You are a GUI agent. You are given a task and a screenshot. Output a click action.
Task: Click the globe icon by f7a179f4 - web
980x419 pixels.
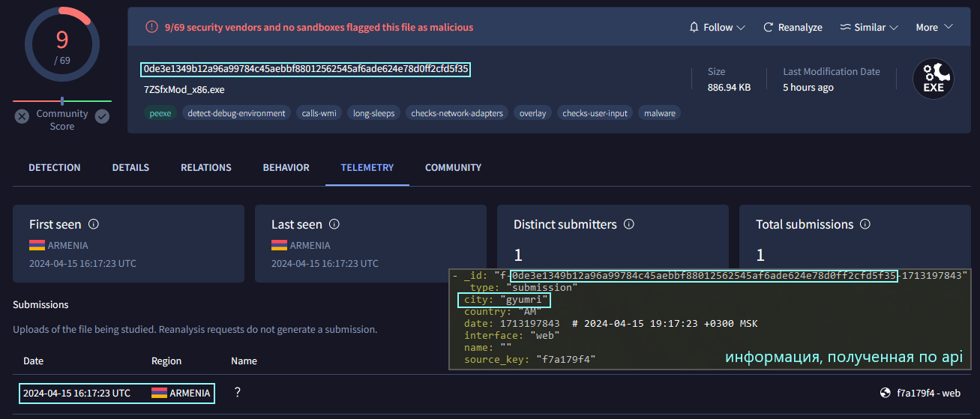point(885,393)
